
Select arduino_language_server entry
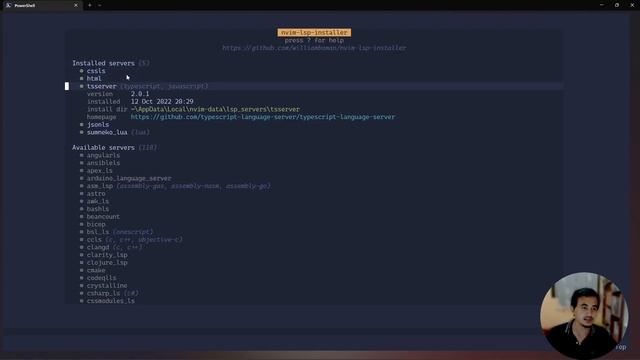(129, 178)
